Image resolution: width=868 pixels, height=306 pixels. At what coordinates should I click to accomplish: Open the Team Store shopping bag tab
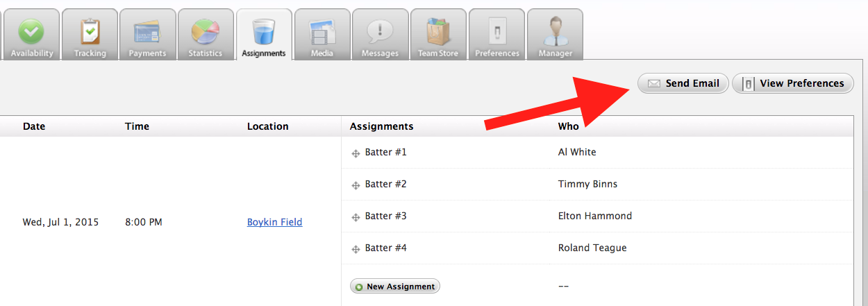pos(438,35)
